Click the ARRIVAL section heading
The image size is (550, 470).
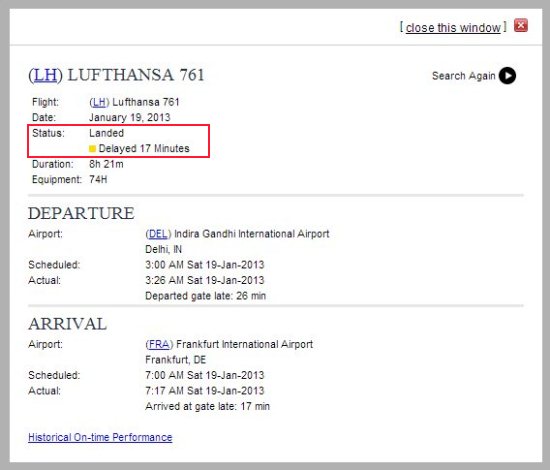pos(67,324)
